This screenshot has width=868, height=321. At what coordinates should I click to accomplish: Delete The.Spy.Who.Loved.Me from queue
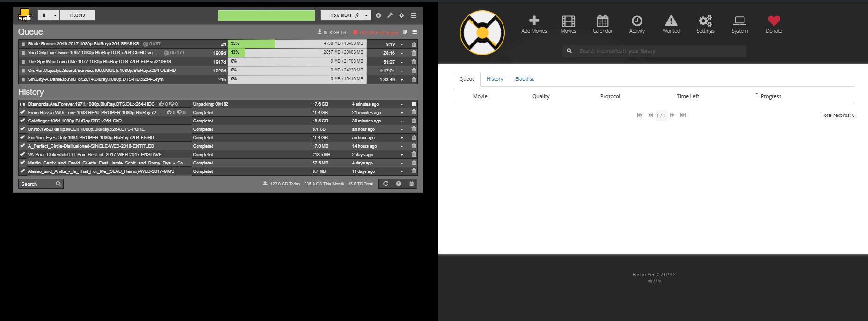[414, 62]
